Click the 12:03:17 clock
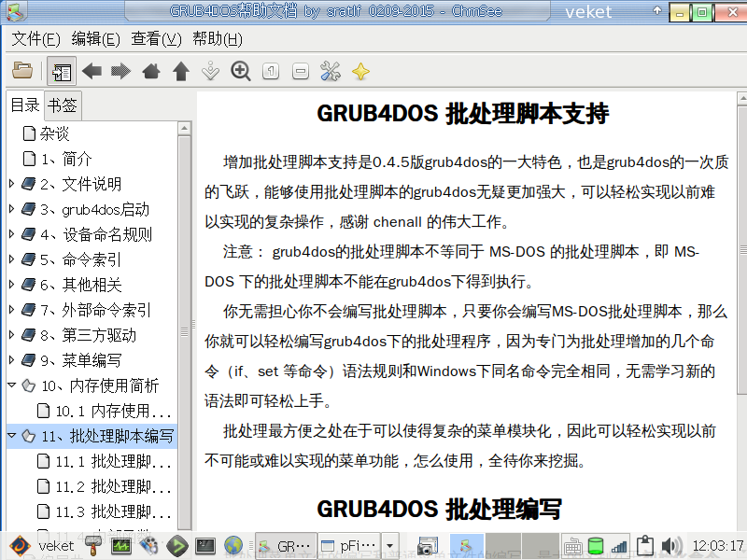The width and height of the screenshot is (747, 560). [717, 546]
